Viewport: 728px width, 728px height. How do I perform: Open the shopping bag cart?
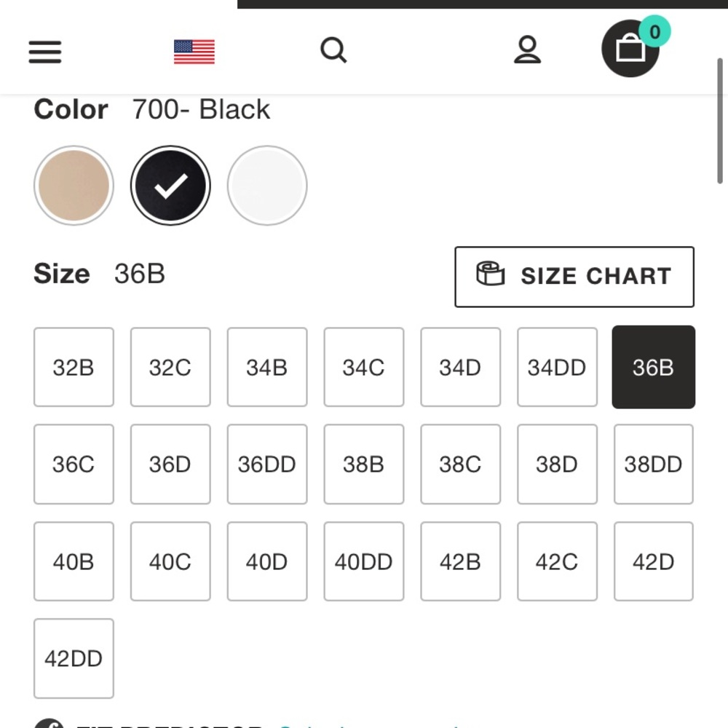(x=630, y=52)
